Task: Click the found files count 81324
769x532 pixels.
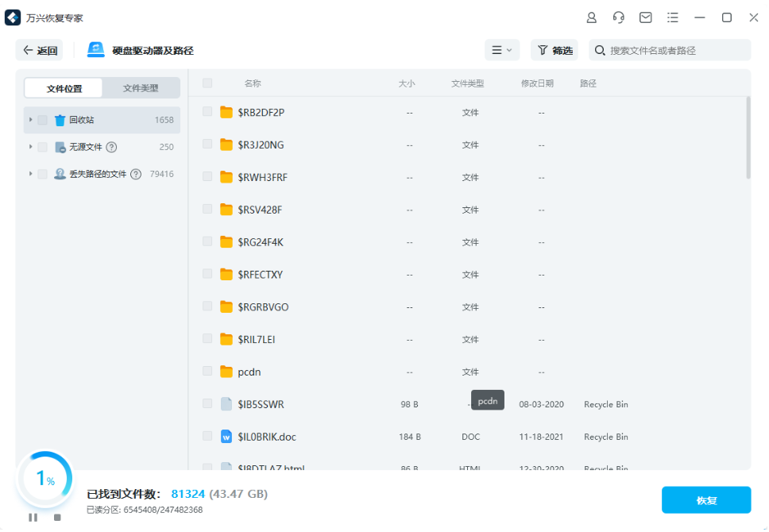Action: click(x=187, y=494)
